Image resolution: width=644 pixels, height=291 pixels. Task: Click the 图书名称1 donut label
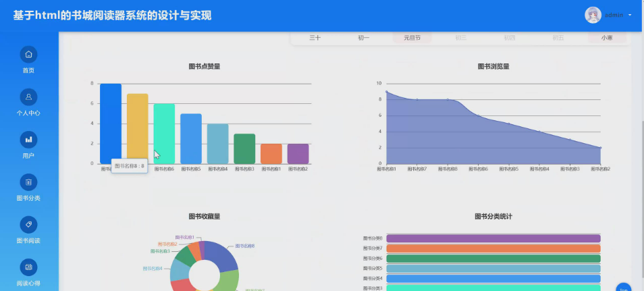pos(184,238)
